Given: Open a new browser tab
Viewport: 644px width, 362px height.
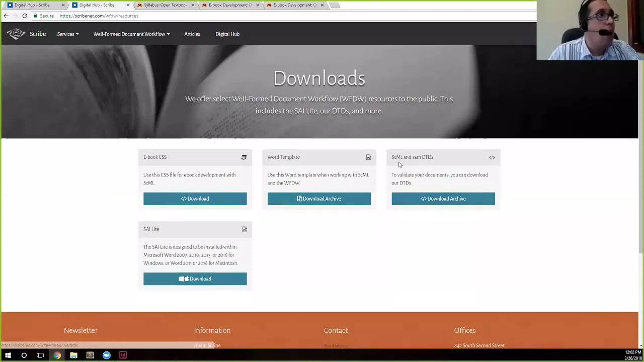Looking at the screenshot, I should [x=335, y=5].
